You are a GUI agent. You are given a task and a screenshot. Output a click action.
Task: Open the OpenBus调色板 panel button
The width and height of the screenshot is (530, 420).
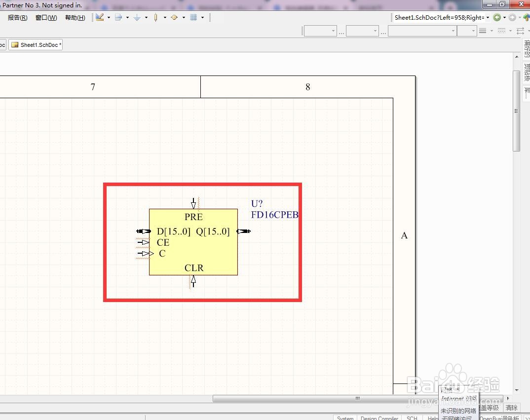(499, 418)
